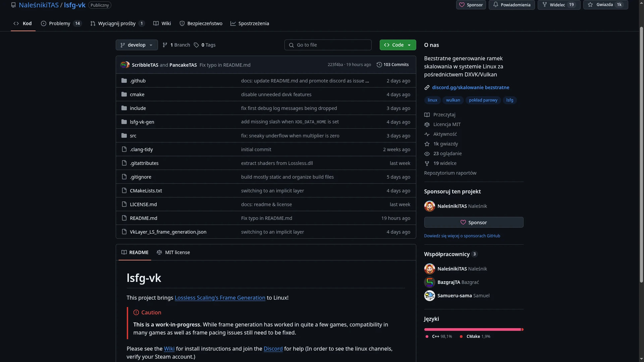Star the repository with the Gwiazda button
Screen dimensions: 644x362
605,5
